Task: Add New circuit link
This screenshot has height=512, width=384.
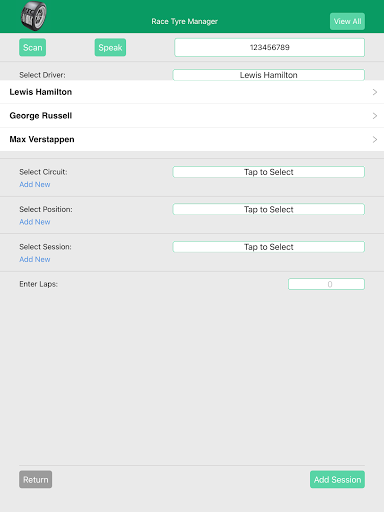Action: [35, 184]
